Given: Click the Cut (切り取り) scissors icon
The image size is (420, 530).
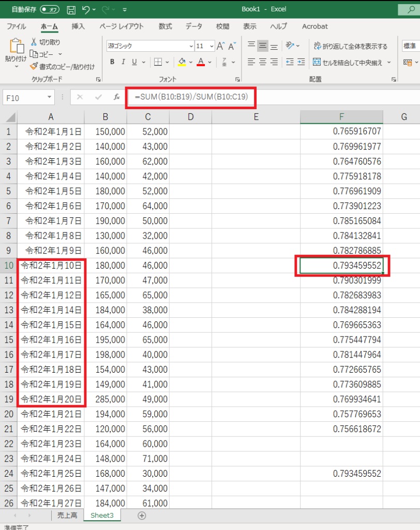Looking at the screenshot, I should (34, 42).
